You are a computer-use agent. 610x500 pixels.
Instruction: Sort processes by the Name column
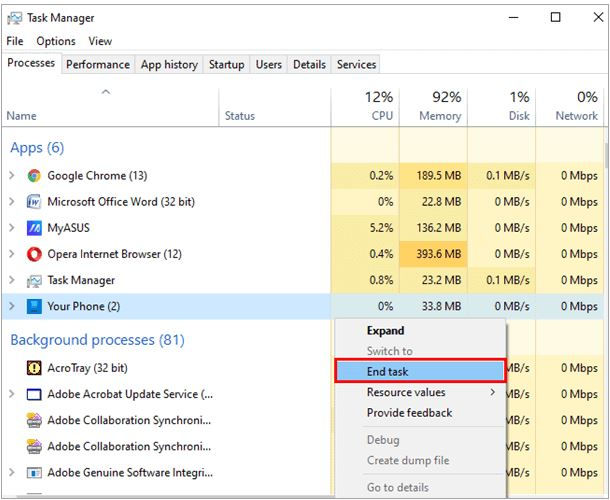coord(110,108)
